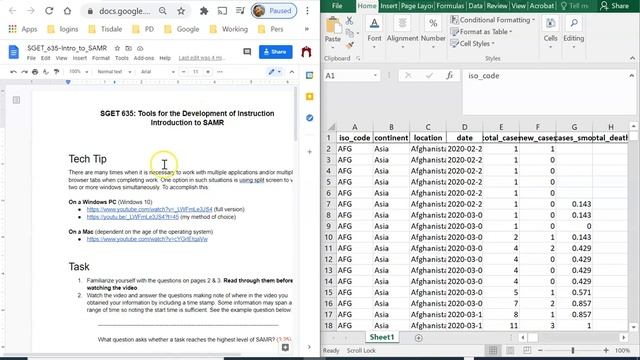The width and height of the screenshot is (640, 360).
Task: Expand Format as Table dropdown
Action: (511, 31)
